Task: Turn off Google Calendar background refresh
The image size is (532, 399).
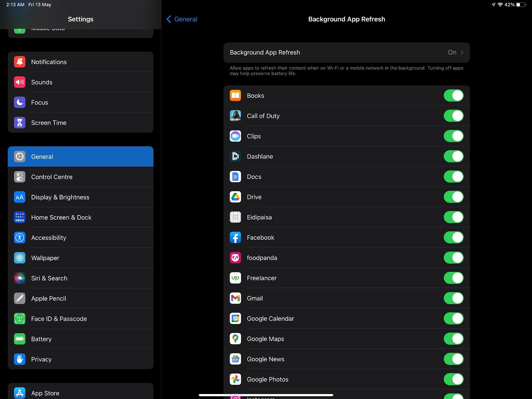Action: (454, 319)
